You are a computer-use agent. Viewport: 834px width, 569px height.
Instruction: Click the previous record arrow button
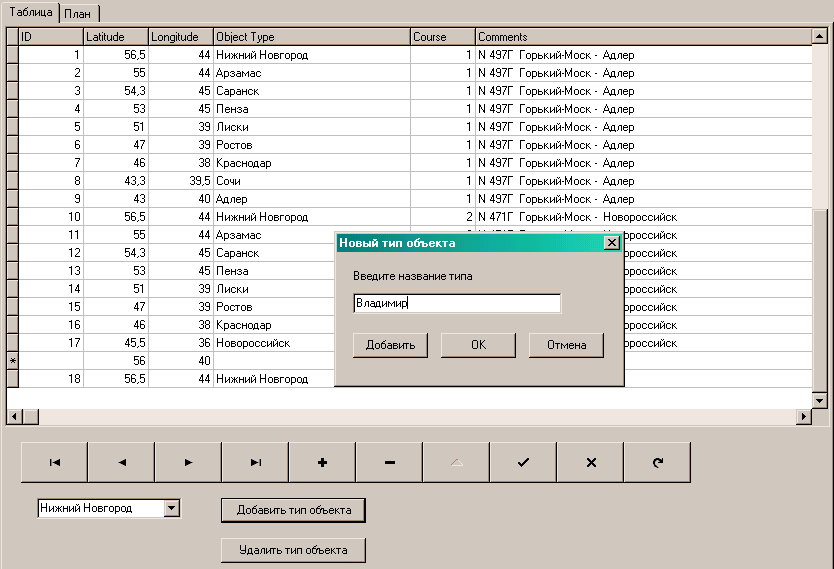click(x=121, y=462)
